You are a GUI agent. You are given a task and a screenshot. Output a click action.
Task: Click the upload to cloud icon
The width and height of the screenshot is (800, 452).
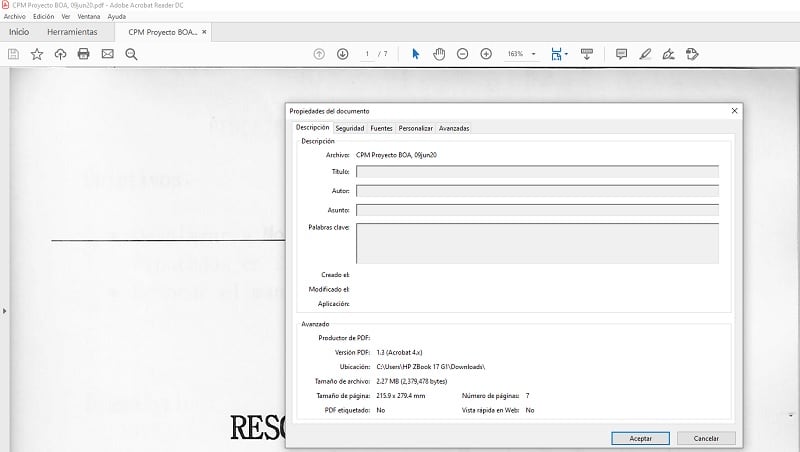(x=60, y=53)
